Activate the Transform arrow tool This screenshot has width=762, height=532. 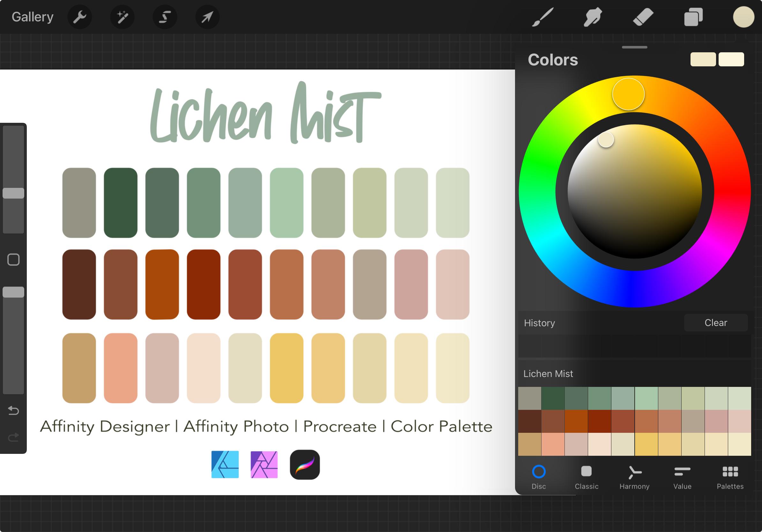coord(207,17)
